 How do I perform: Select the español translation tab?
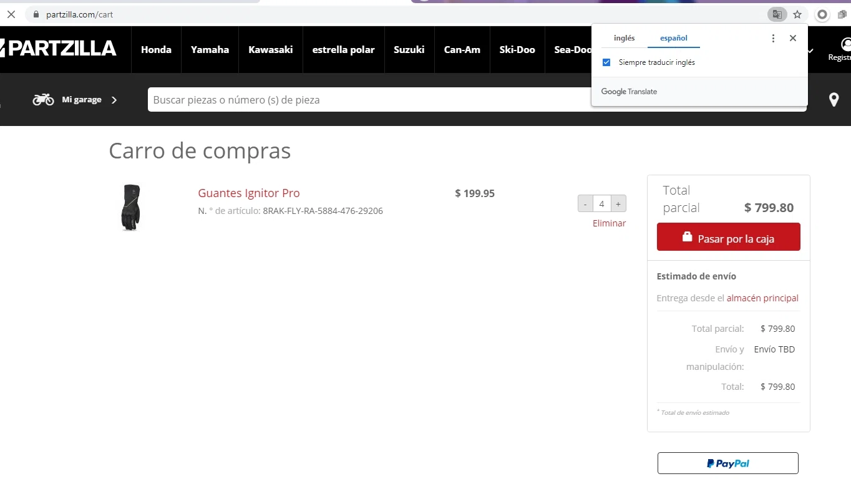(674, 38)
